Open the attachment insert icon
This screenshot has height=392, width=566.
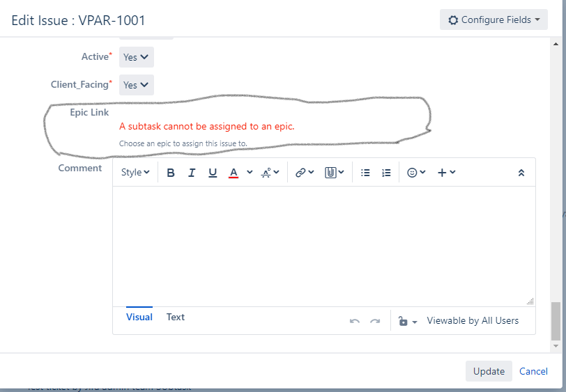click(x=330, y=173)
